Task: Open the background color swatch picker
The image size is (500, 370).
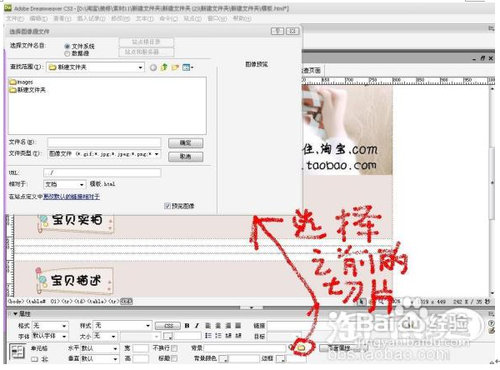Action: (x=225, y=359)
